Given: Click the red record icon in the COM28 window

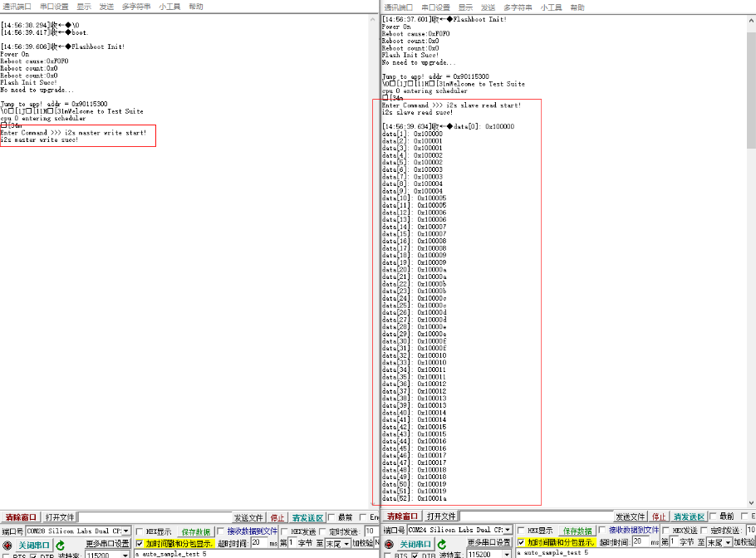Looking at the screenshot, I should pyautogui.click(x=7, y=545).
